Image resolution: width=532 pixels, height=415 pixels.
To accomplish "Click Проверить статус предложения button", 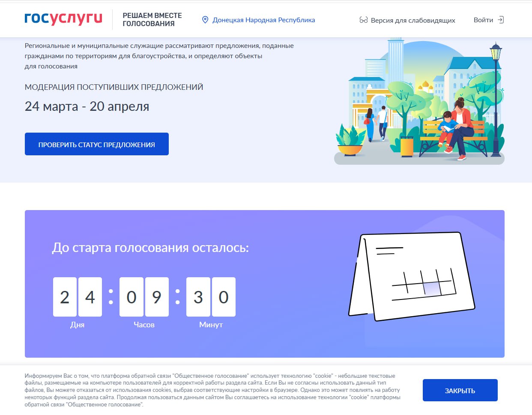I will (97, 144).
